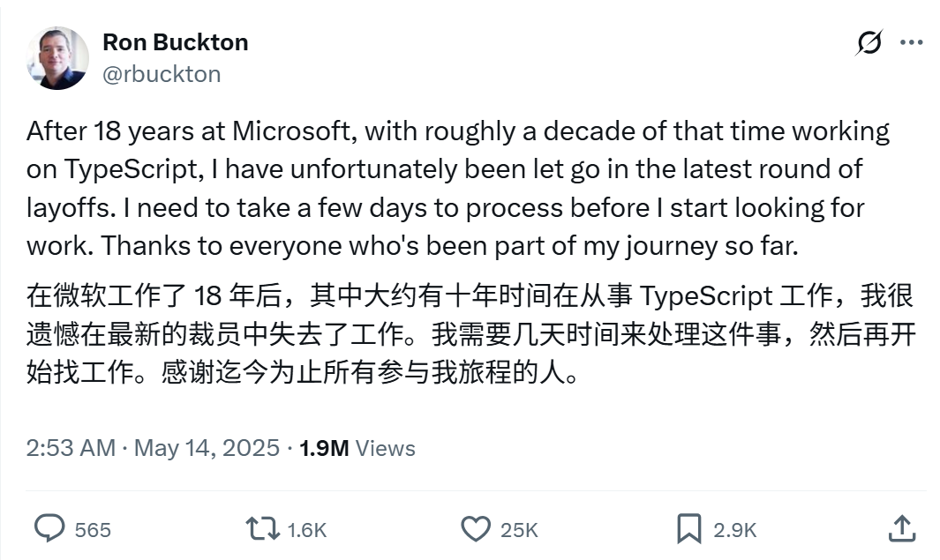Open the share icon
This screenshot has width=940, height=560.
pyautogui.click(x=902, y=529)
